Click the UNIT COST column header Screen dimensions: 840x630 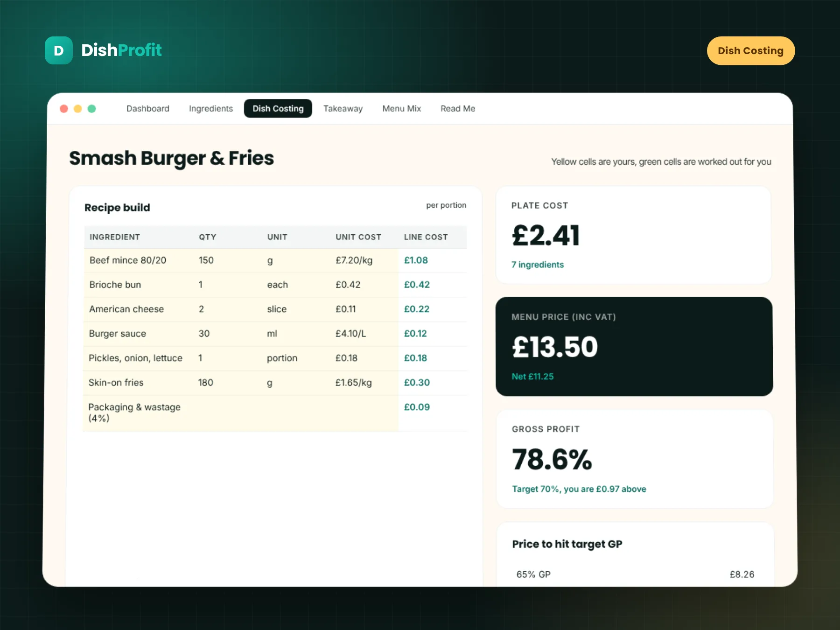pyautogui.click(x=358, y=237)
